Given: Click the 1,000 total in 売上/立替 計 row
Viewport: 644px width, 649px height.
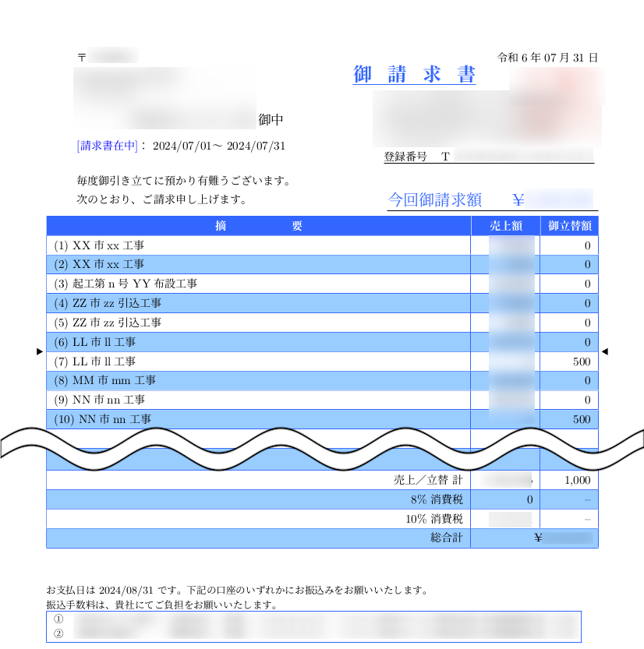Looking at the screenshot, I should coord(576,481).
